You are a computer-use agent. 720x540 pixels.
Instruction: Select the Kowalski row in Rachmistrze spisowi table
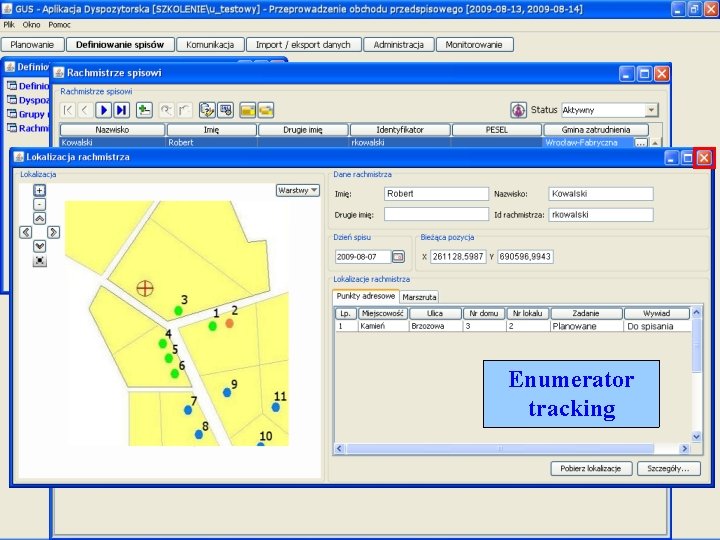coord(354,143)
